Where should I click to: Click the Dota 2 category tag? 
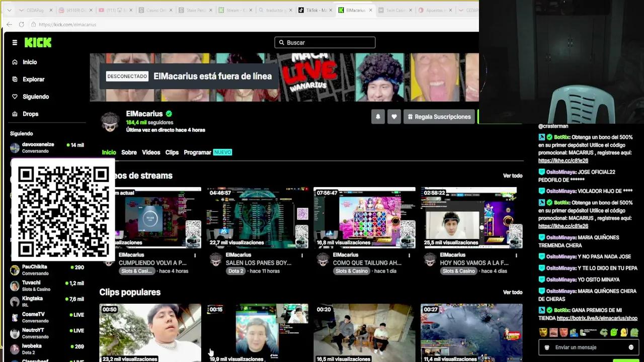(235, 271)
